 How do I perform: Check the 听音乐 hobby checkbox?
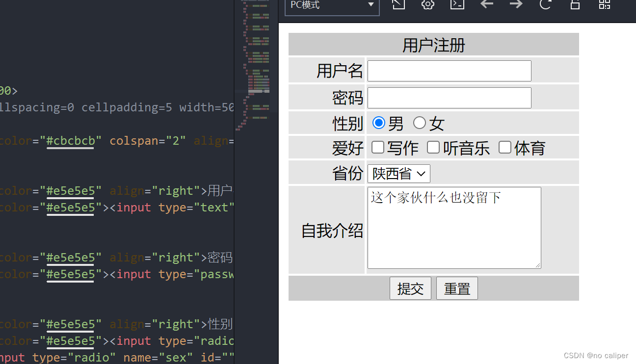pos(433,147)
